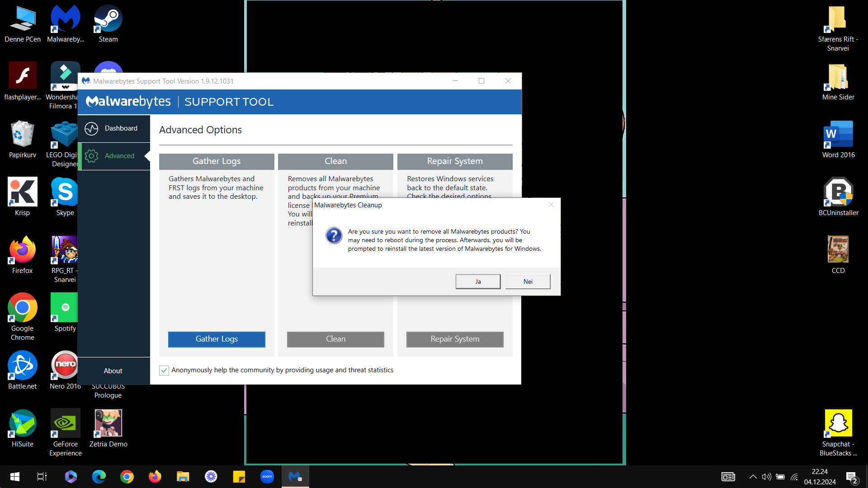Close the Malwarebytes Cleanup dialog
This screenshot has height=488, width=868.
coord(551,205)
